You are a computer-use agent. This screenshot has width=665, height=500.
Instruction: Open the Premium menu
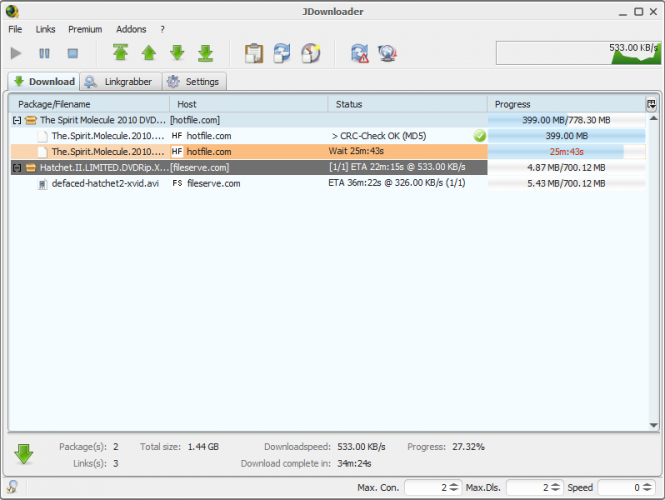click(85, 29)
